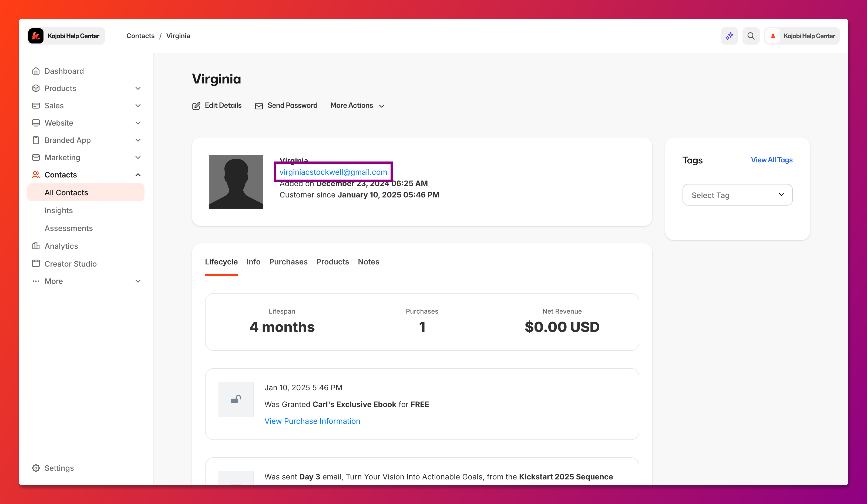Click the Analytics bar chart icon
Image resolution: width=867 pixels, height=504 pixels.
click(36, 246)
